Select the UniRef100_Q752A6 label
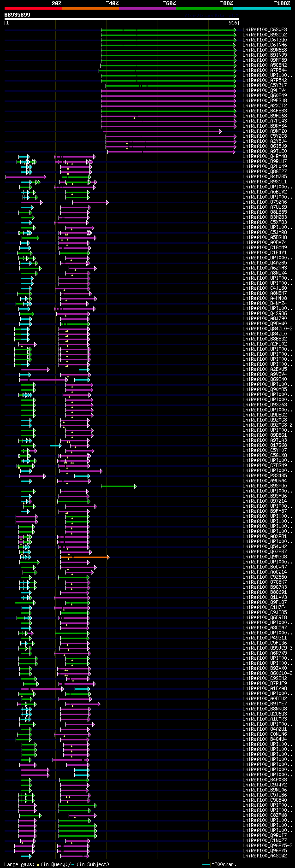295x868 pixels. click(x=265, y=202)
